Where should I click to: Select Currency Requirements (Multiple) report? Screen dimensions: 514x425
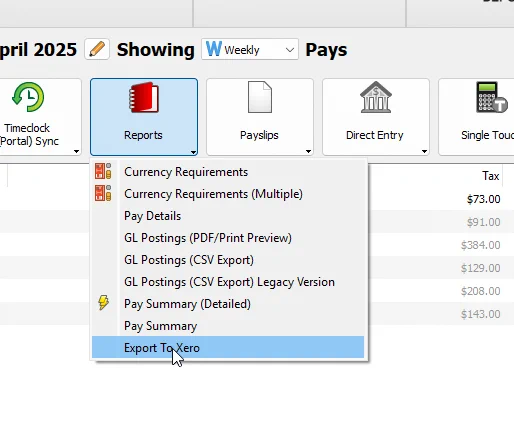[228, 194]
